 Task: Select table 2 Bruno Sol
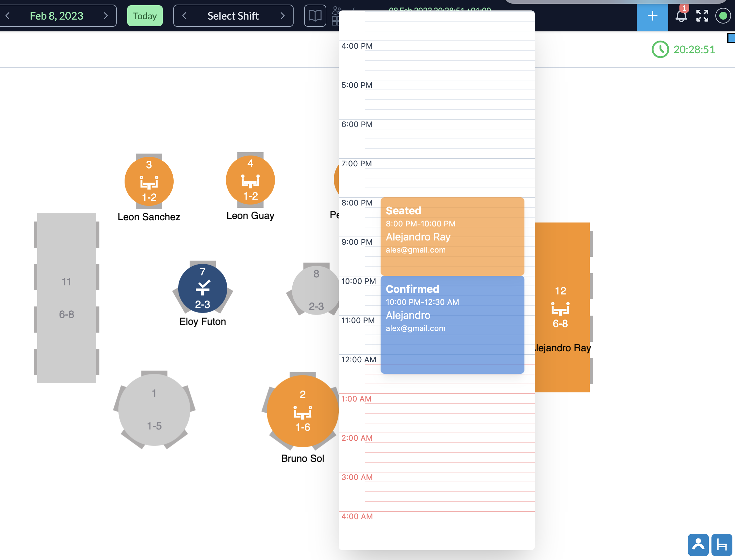click(x=302, y=411)
